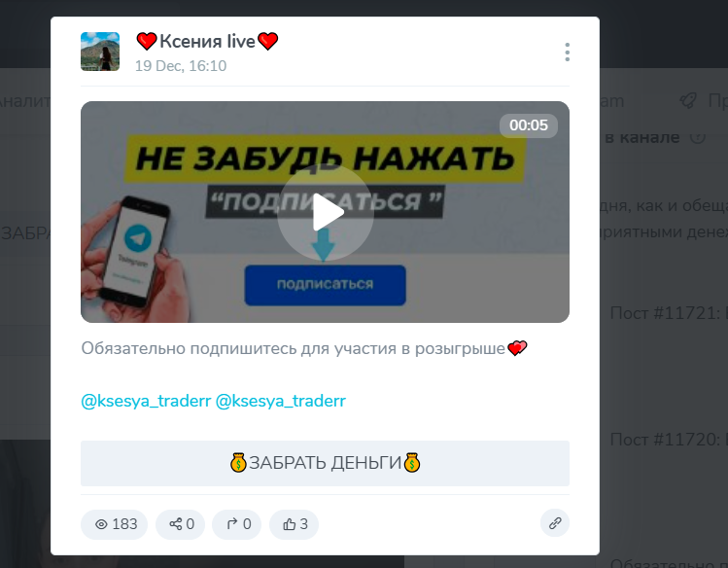728x568 pixels.
Task: Click the second @ksesya_traderr mention
Action: coord(281,401)
